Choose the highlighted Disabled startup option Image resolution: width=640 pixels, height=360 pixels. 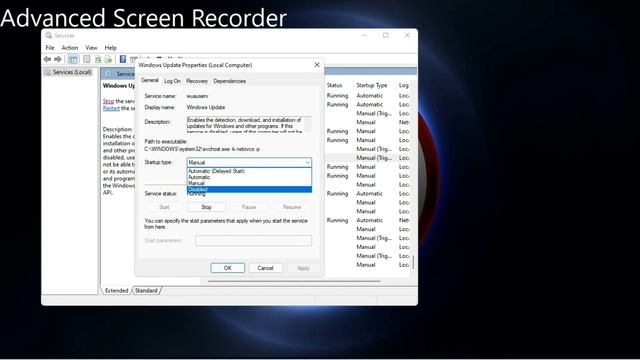(249, 189)
